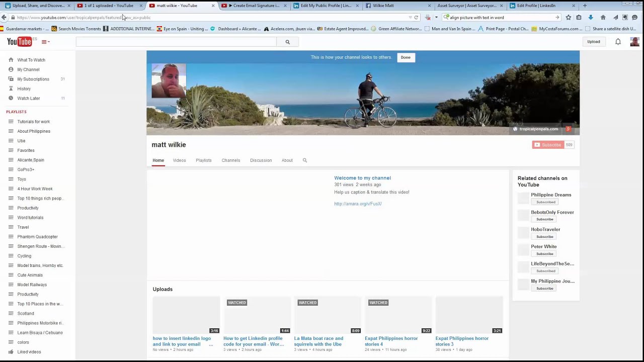Click the Google+ icon on banner

[568, 129]
